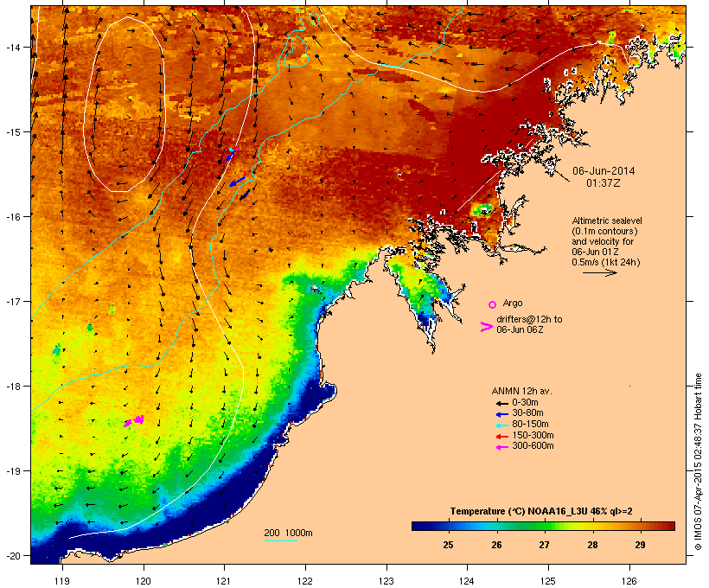Screen dimensions: 709x588
Task: Click the '-18' latitude axis label
Action: pos(12,387)
